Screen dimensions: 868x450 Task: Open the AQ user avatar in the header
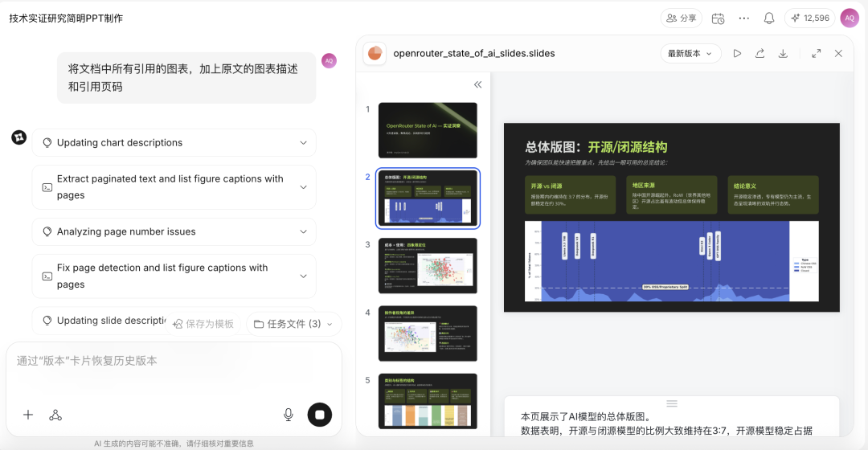click(850, 18)
